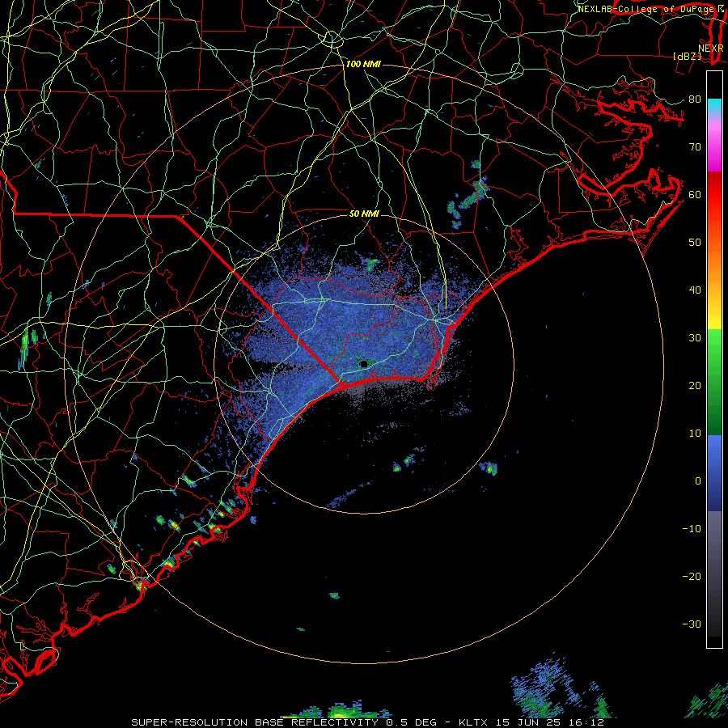Click the NEXR label above the colorbar
Screen dimensions: 728x728
711,48
